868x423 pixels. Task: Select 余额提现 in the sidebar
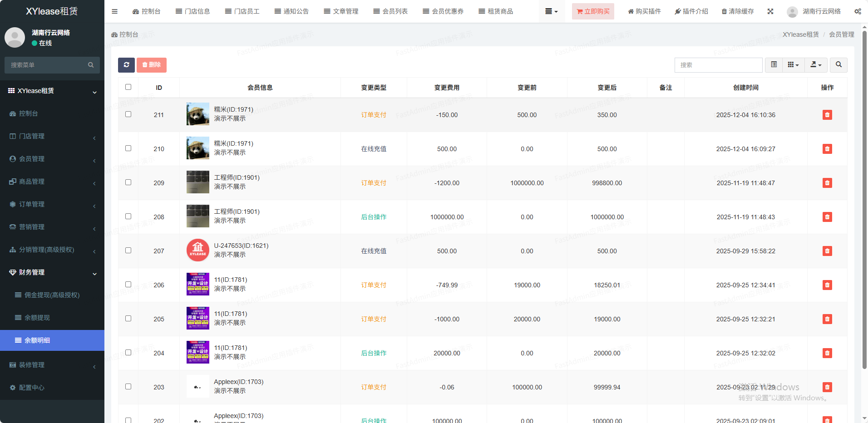[x=37, y=318]
